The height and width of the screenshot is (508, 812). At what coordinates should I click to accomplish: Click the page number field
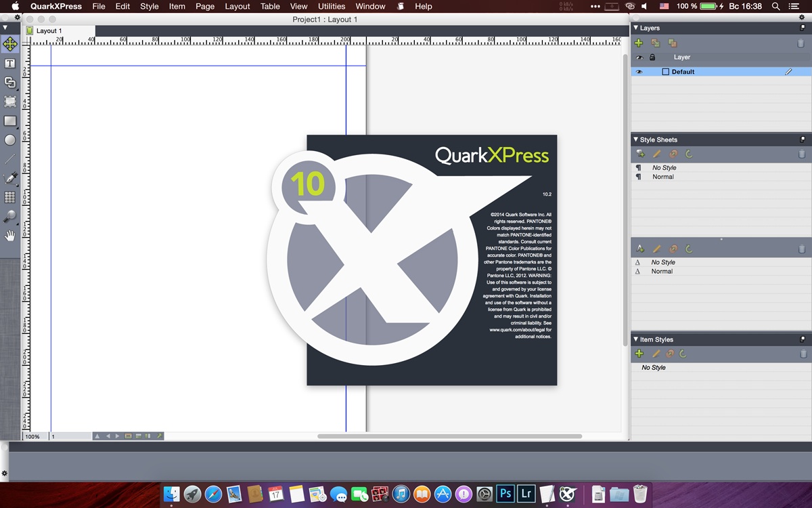tap(70, 436)
